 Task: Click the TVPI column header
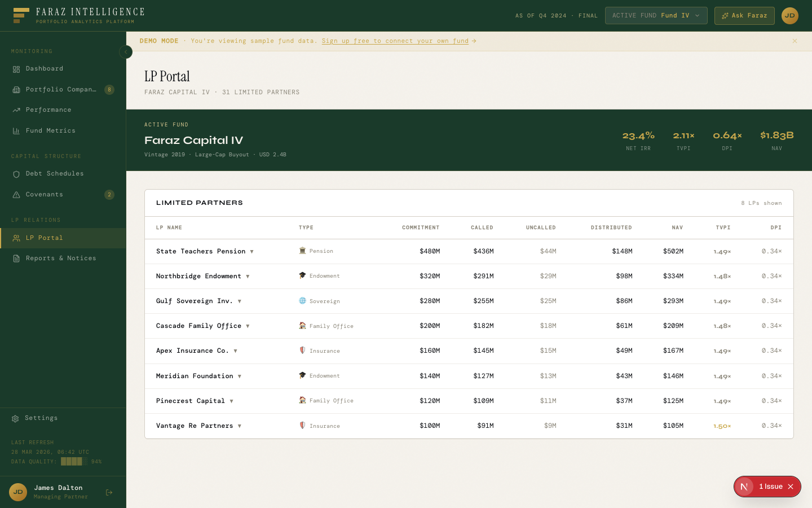click(723, 228)
